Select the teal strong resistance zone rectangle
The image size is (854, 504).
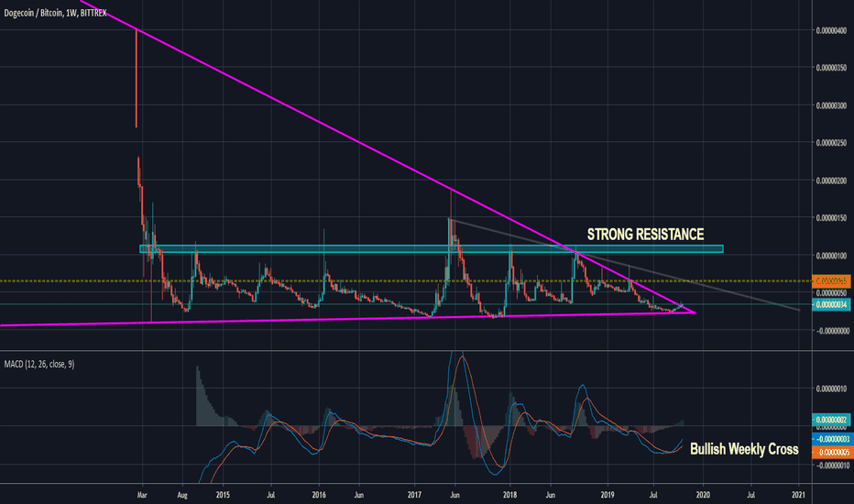[432, 249]
